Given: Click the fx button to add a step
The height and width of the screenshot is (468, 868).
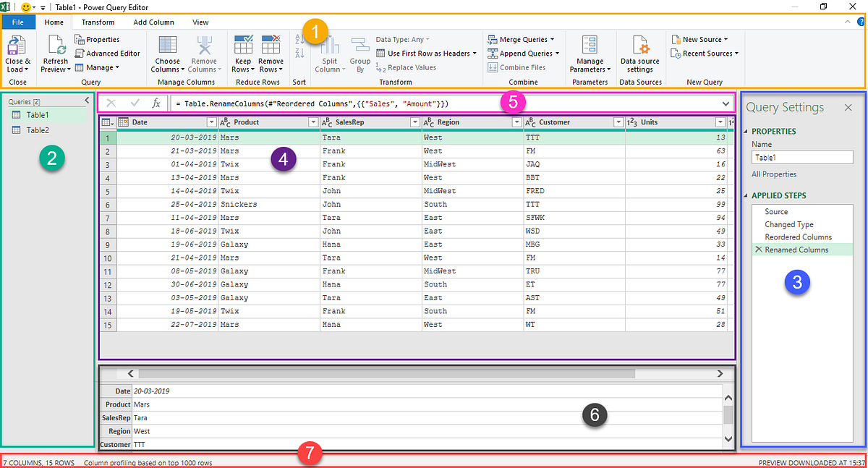Looking at the screenshot, I should click(x=156, y=103).
